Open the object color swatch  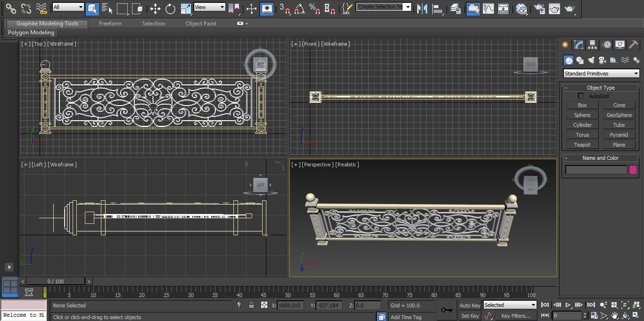click(633, 170)
